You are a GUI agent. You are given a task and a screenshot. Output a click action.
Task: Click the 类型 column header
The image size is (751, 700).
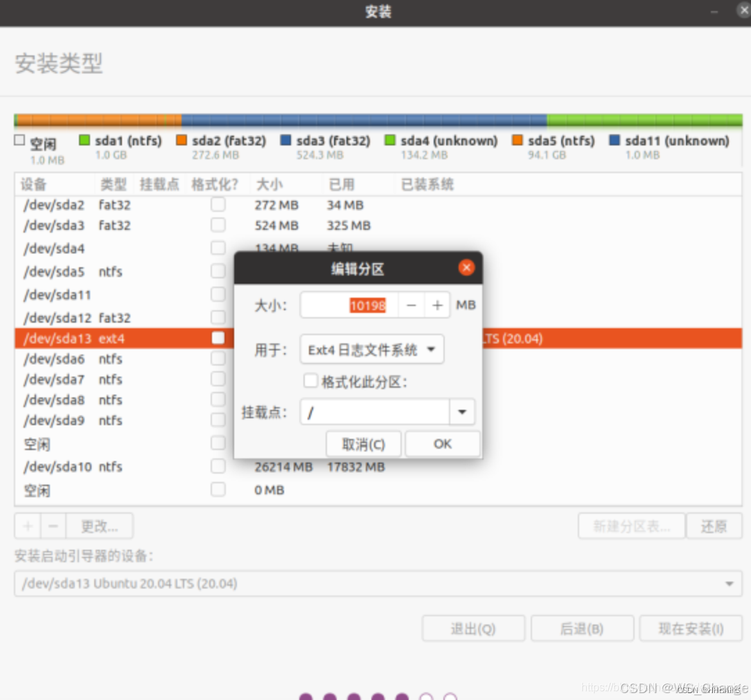click(x=114, y=184)
